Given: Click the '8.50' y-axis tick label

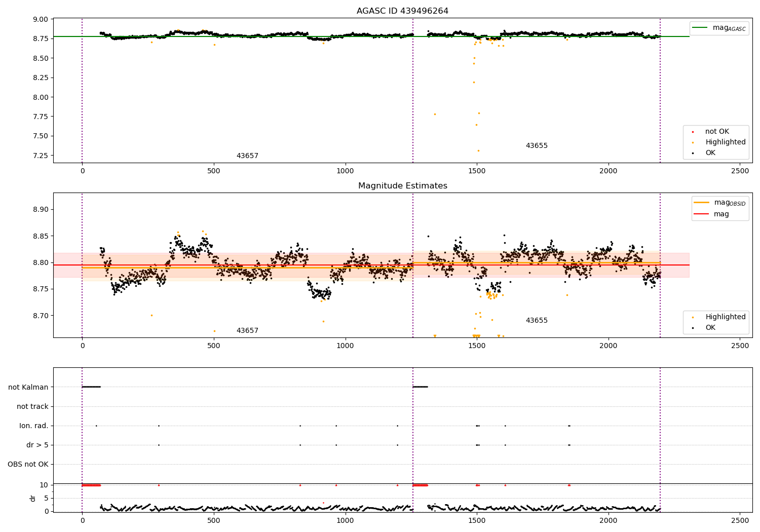Looking at the screenshot, I should [x=41, y=58].
